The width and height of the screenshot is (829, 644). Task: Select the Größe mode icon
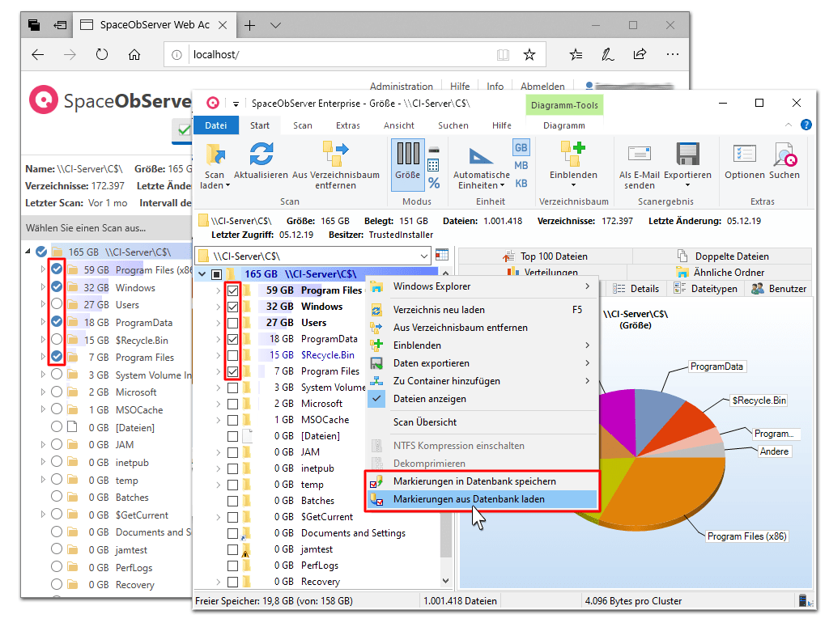pyautogui.click(x=408, y=154)
